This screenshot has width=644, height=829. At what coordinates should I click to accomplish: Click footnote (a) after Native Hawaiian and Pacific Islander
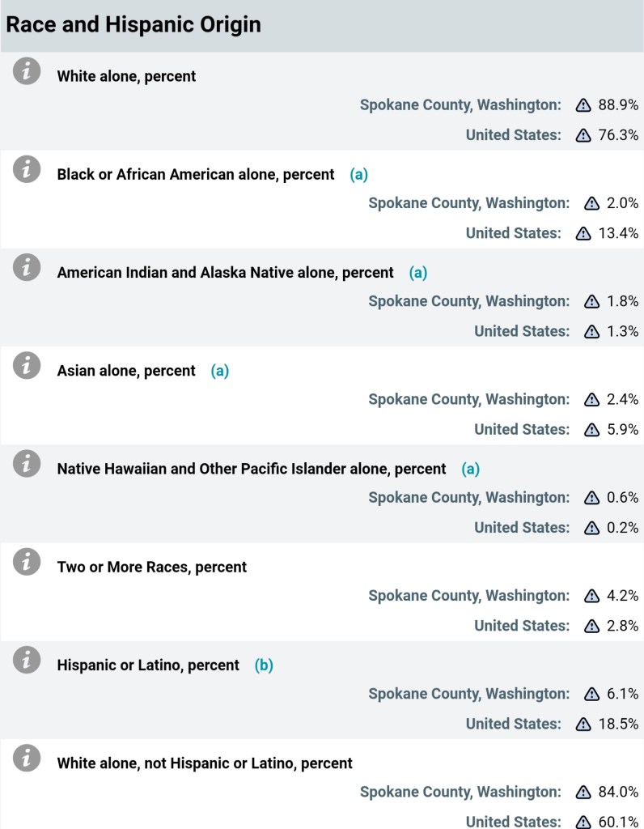(x=470, y=469)
